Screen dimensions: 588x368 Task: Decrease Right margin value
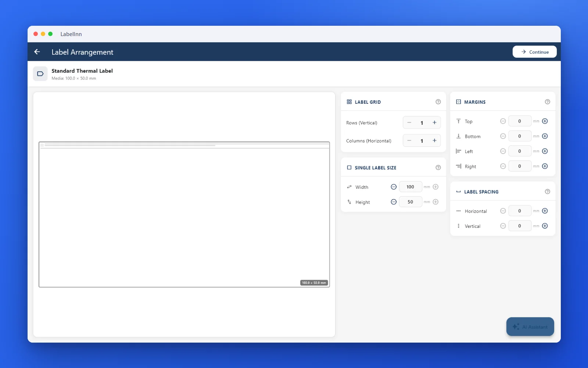click(503, 166)
